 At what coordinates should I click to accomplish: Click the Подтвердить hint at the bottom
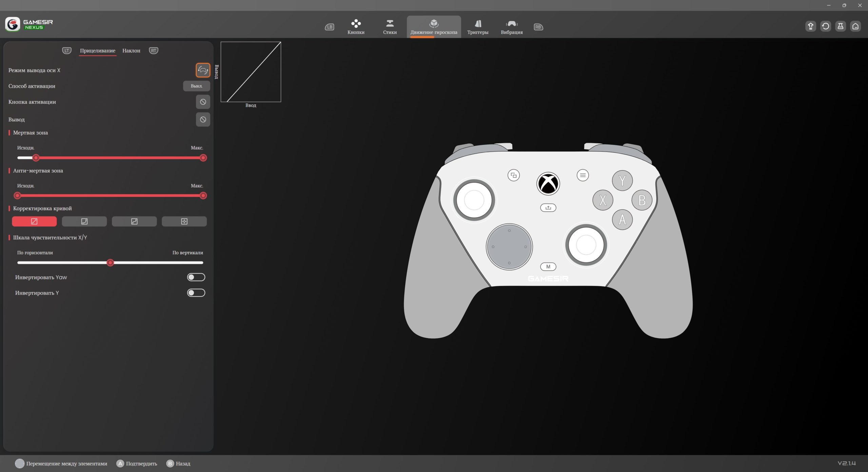pos(137,464)
